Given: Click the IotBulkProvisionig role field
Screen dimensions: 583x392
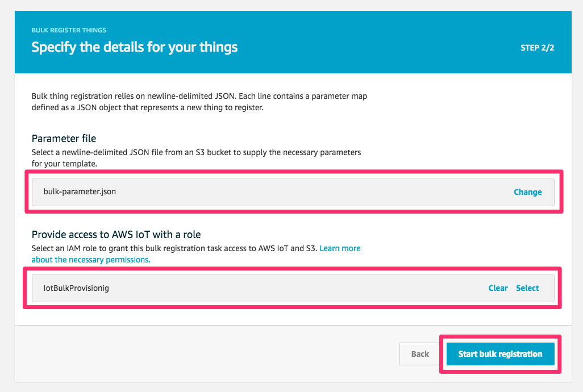Looking at the screenshot, I should [x=170, y=288].
